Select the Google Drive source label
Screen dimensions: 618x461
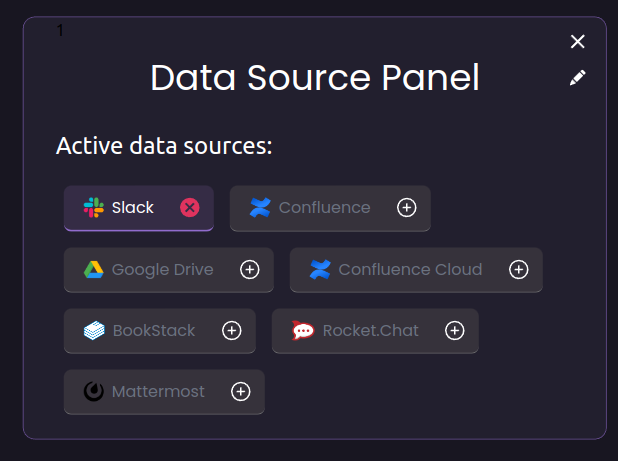163,270
